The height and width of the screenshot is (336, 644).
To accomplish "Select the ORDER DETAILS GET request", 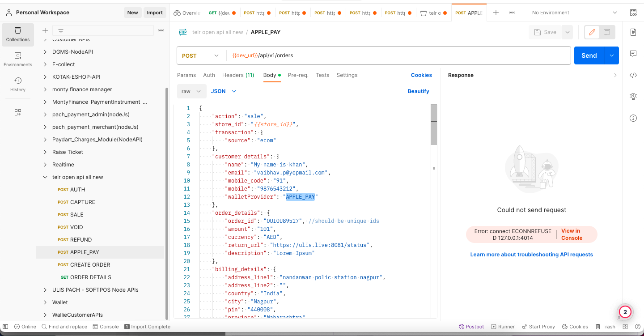I will (x=91, y=277).
